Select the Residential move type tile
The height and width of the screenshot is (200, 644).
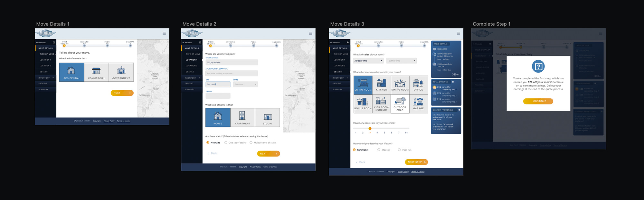tap(71, 72)
